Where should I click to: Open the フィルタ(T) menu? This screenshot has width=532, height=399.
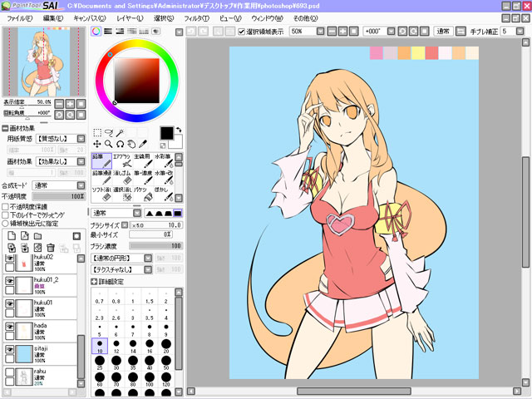pyautogui.click(x=196, y=18)
